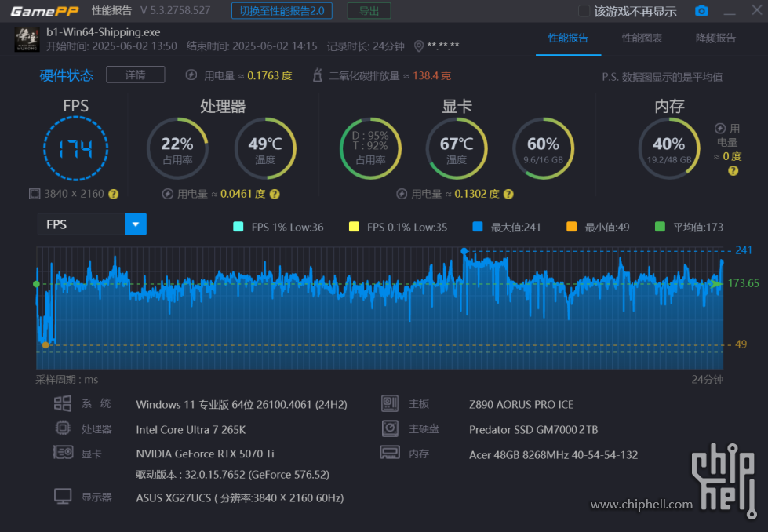Viewport: 768px width, 532px height.
Task: Click the 驱动版本 32.0.15.7652 driver text
Action: pyautogui.click(x=233, y=475)
